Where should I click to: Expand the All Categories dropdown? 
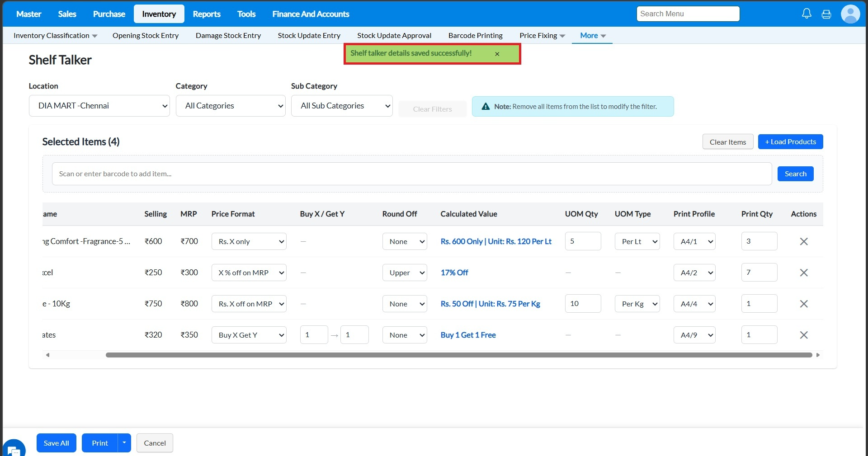[231, 106]
